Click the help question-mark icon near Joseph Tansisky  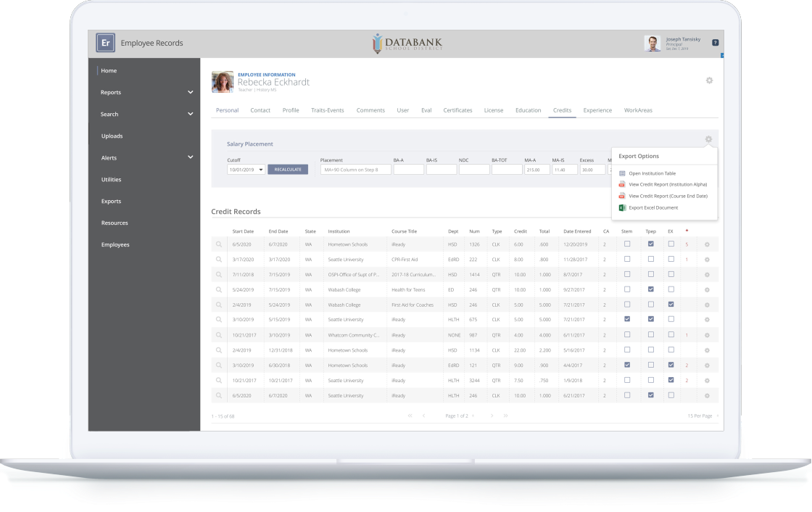tap(715, 43)
